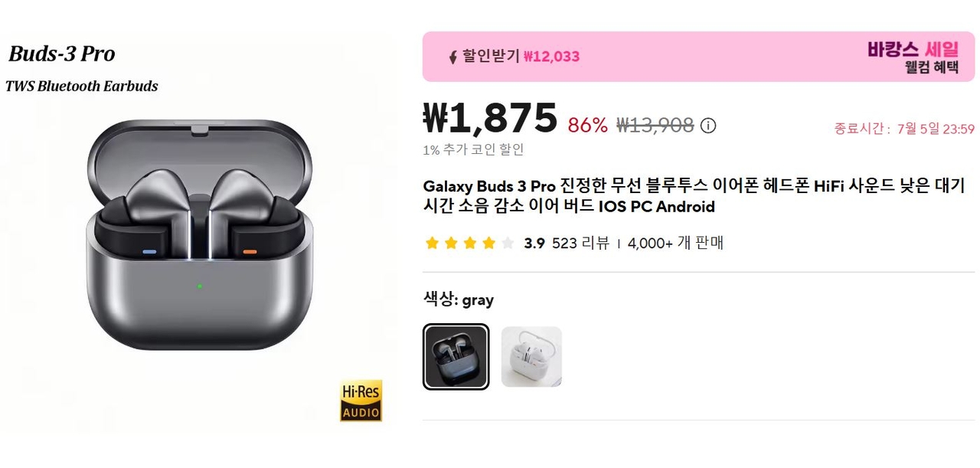Click the 86% discount percentage

587,126
